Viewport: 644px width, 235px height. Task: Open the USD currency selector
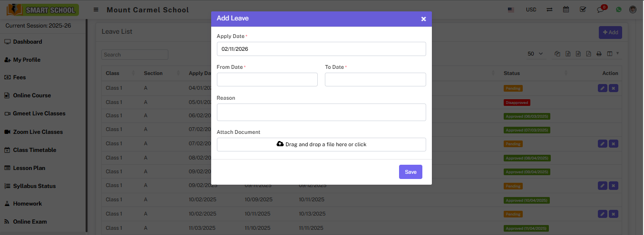tap(531, 9)
